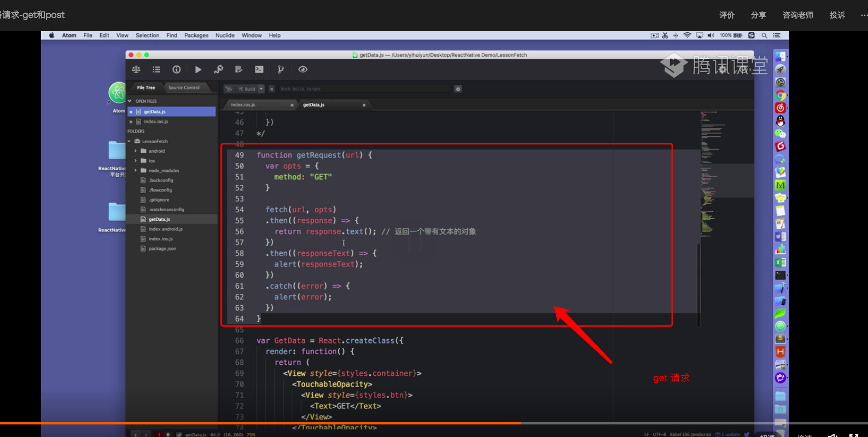Open the info circle icon in toolbar
Viewport: 868px width, 437px height.
[177, 69]
